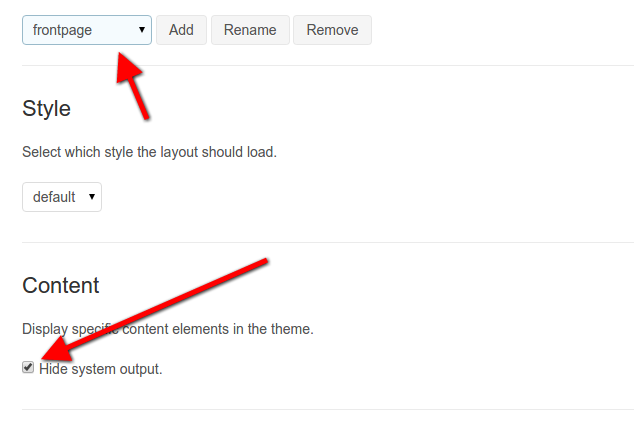The width and height of the screenshot is (634, 438).
Task: Click the divider line above the Style heading
Action: pyautogui.click(x=328, y=65)
